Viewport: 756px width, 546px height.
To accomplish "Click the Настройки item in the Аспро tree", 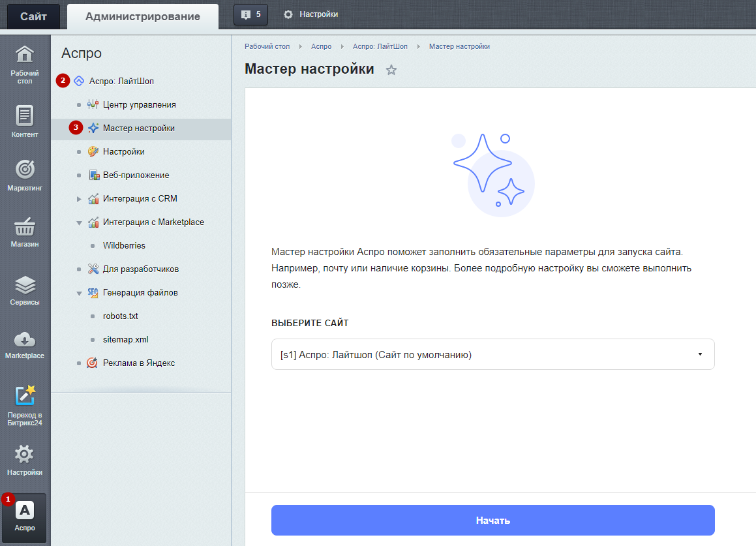I will tap(124, 151).
